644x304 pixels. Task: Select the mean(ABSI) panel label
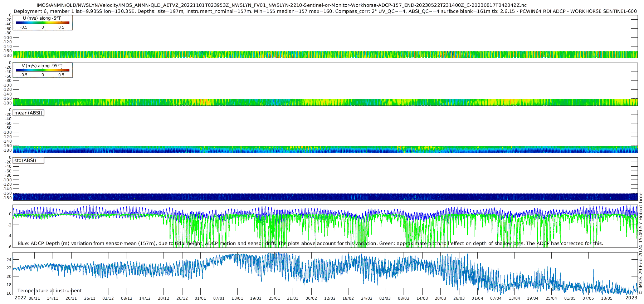click(x=28, y=113)
